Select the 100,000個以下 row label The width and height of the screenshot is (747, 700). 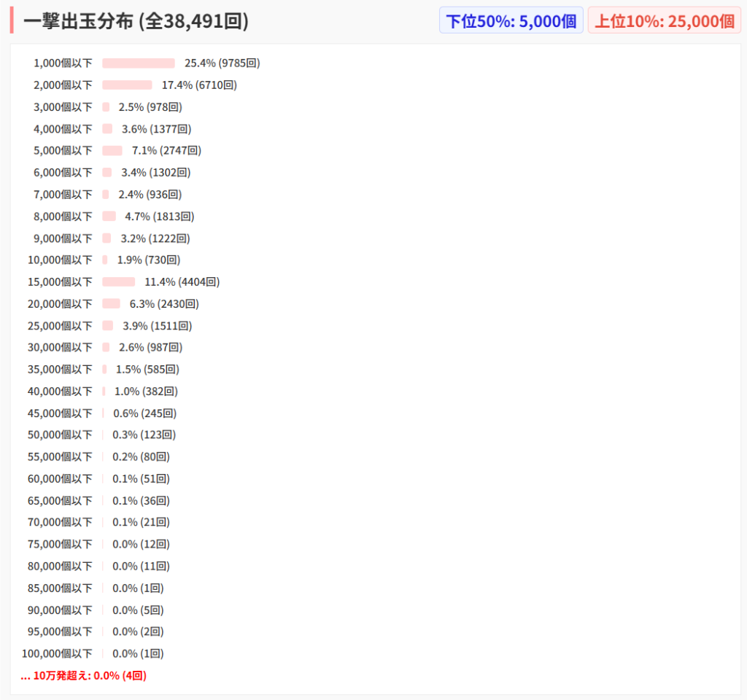[x=57, y=654]
